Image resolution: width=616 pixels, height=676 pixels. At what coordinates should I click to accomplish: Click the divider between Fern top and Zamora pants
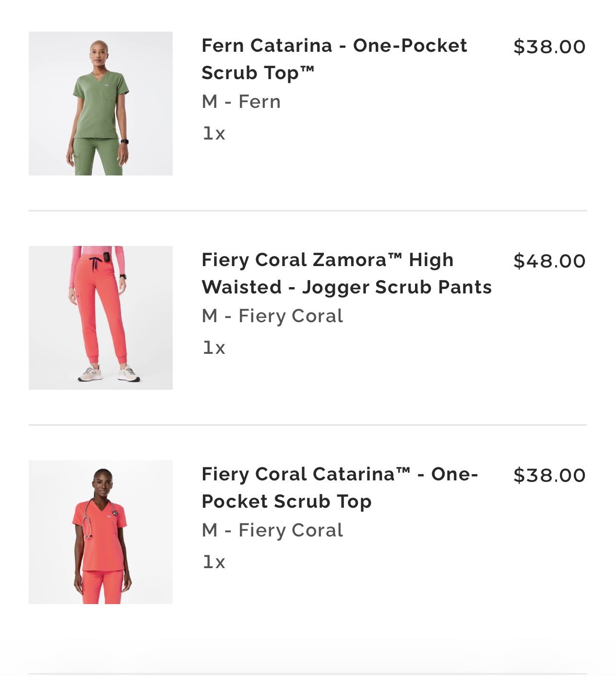click(x=308, y=210)
